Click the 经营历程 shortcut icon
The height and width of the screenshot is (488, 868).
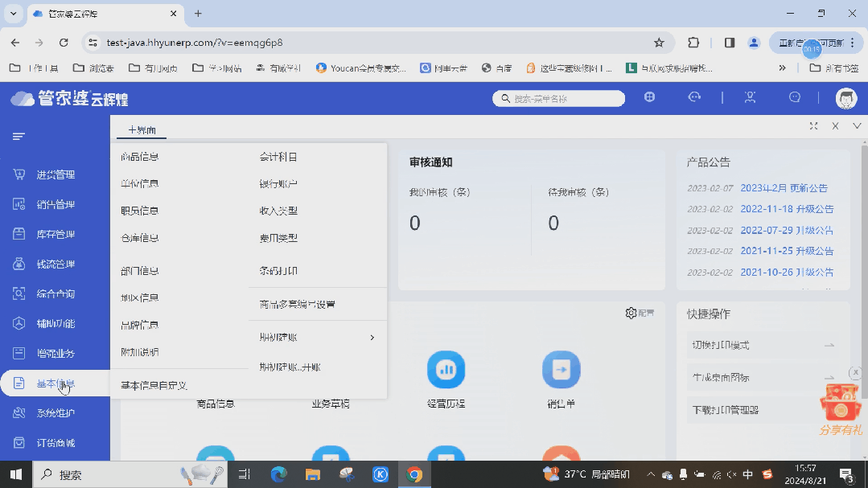pyautogui.click(x=446, y=371)
